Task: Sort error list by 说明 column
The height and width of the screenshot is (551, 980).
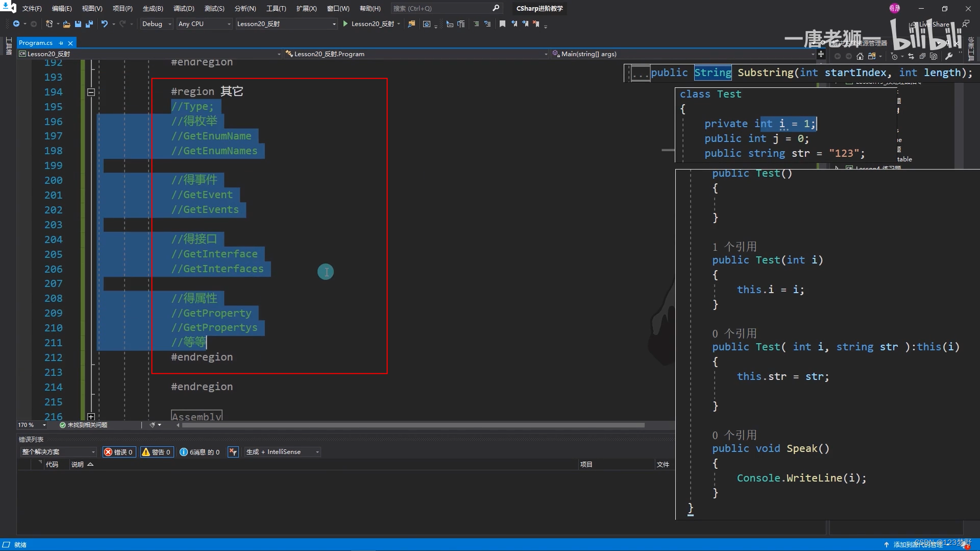Action: click(78, 465)
